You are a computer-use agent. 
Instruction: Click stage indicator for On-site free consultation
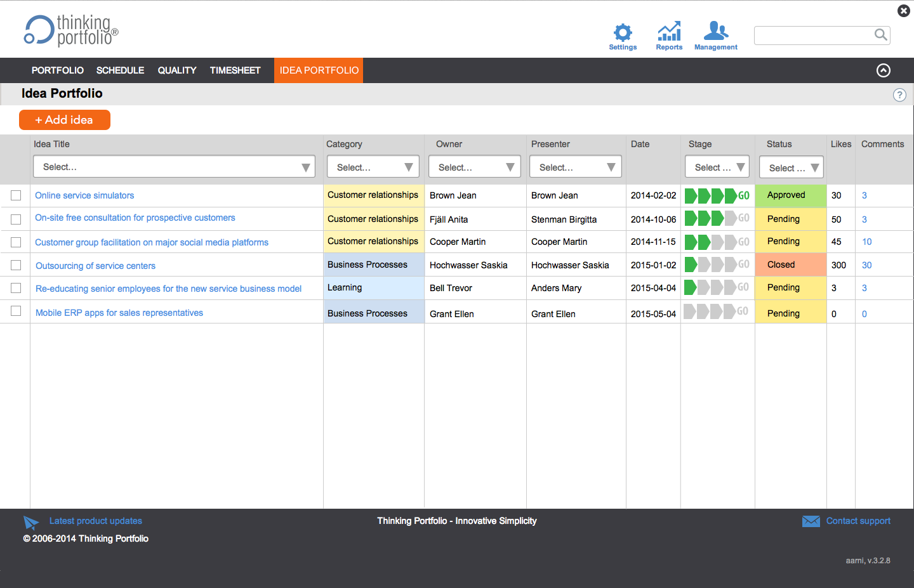[x=717, y=218]
